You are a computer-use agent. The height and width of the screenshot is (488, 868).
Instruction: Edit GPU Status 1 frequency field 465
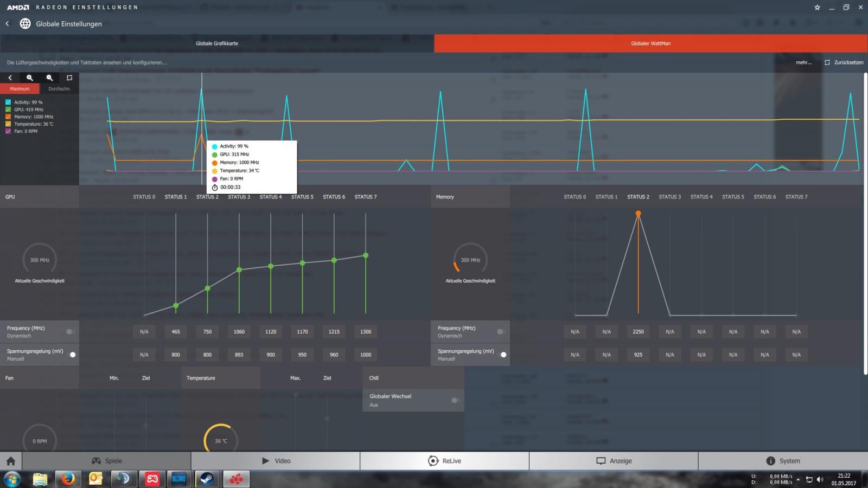[x=176, y=331]
